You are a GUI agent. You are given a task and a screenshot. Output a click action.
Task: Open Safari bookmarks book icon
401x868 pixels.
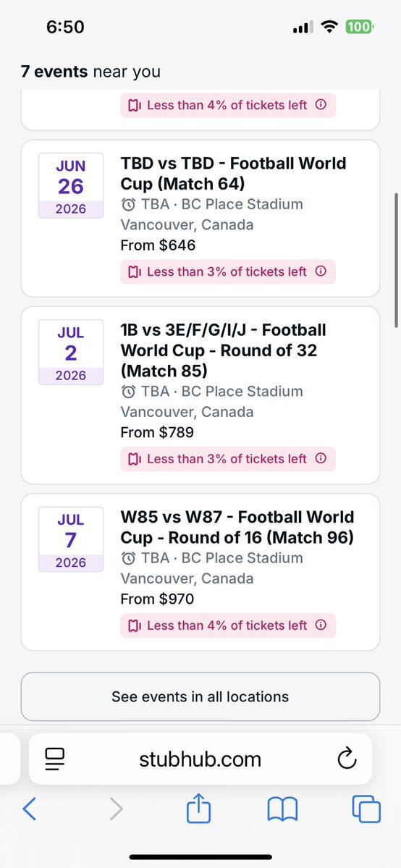coord(282,809)
